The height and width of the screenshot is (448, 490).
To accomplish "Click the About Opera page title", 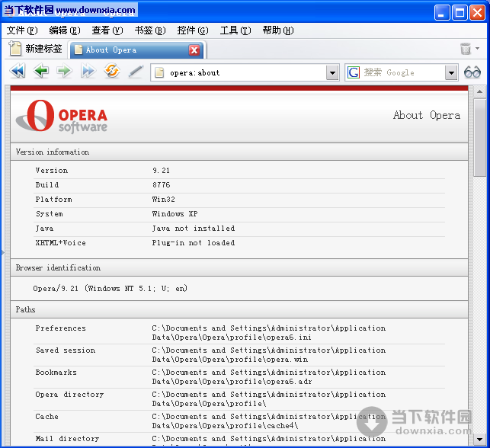I will coord(427,116).
